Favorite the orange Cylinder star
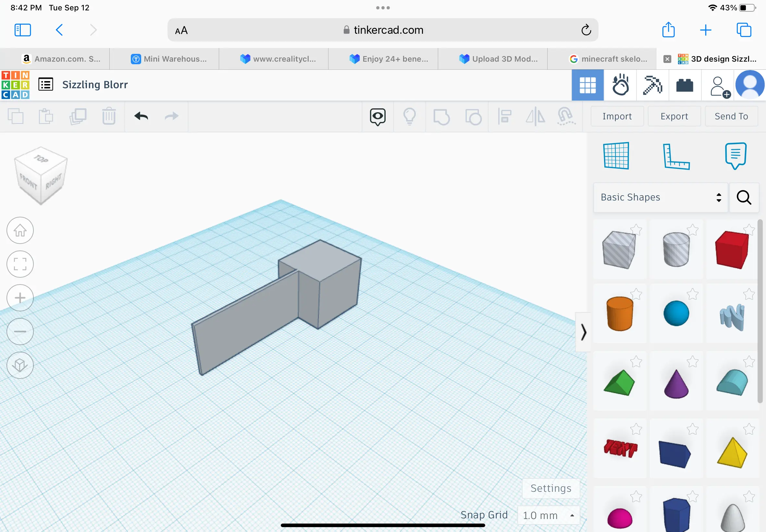Viewport: 766px width, 532px height. (636, 294)
